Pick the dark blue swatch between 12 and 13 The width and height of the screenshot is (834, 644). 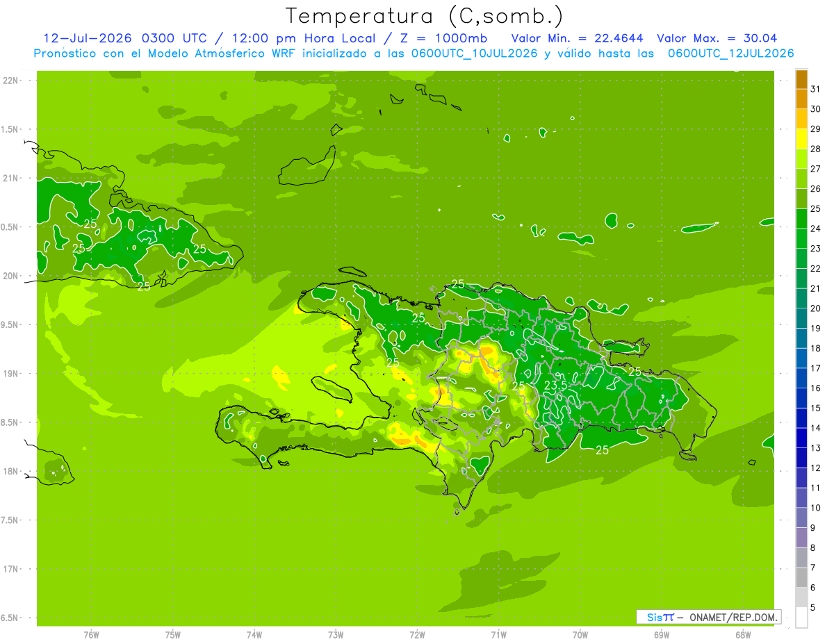coord(801,458)
